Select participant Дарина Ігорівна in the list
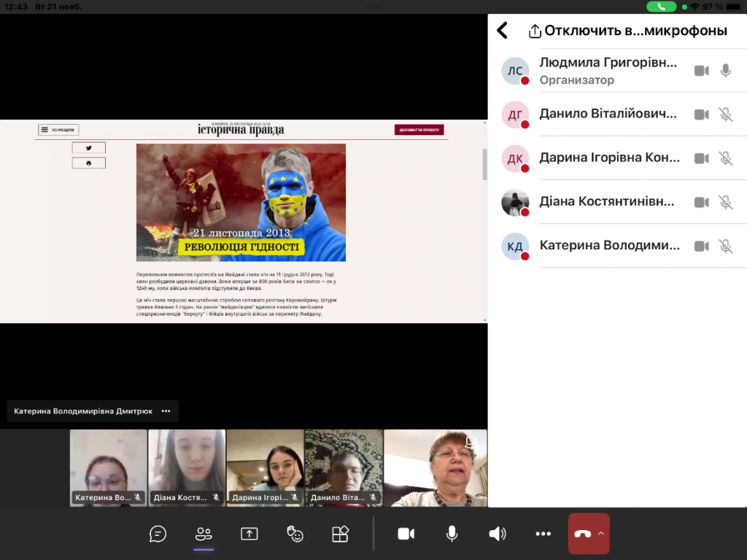Viewport: 747px width, 560px height. [x=608, y=157]
